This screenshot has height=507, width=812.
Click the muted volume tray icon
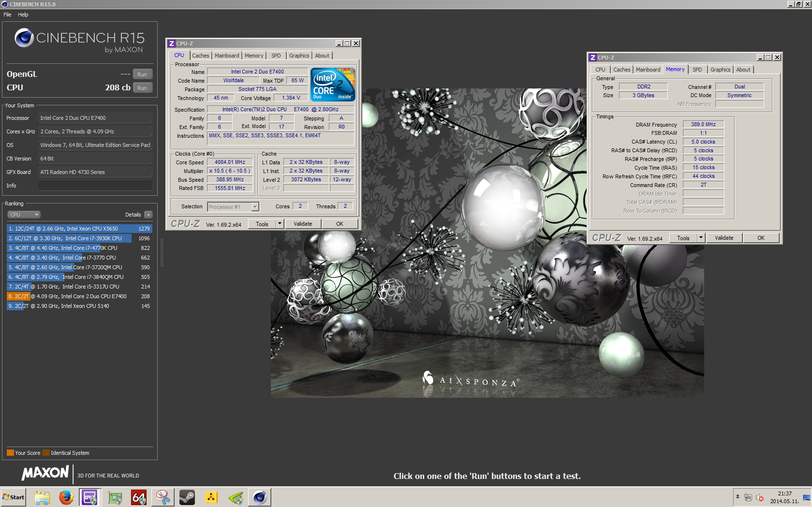[x=760, y=497]
